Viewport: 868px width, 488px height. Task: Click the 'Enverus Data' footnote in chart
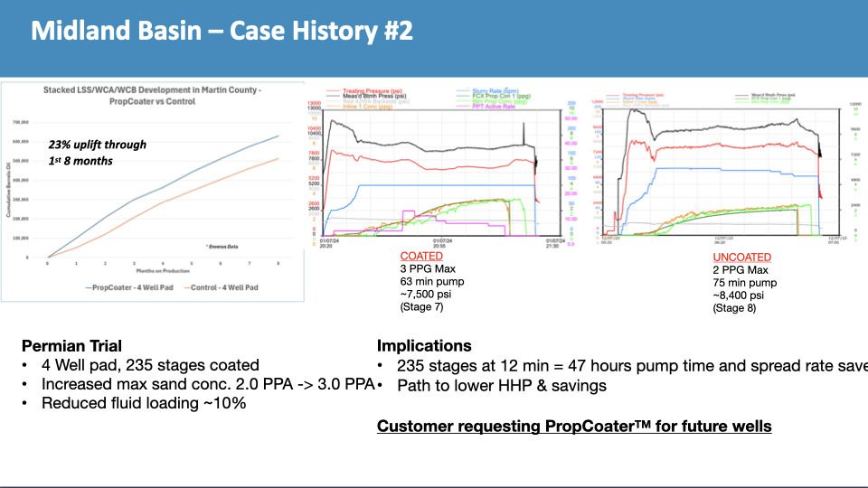pyautogui.click(x=222, y=247)
